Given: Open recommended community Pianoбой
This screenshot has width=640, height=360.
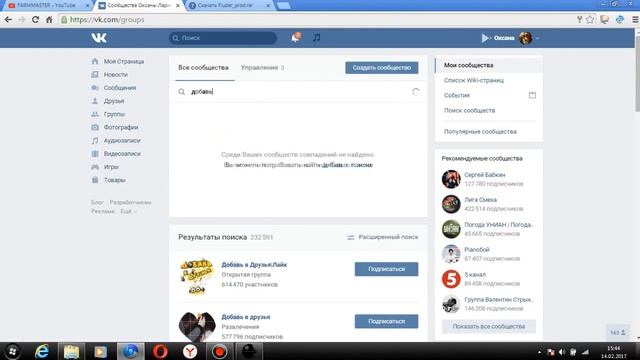Looking at the screenshot, I should [x=477, y=250].
